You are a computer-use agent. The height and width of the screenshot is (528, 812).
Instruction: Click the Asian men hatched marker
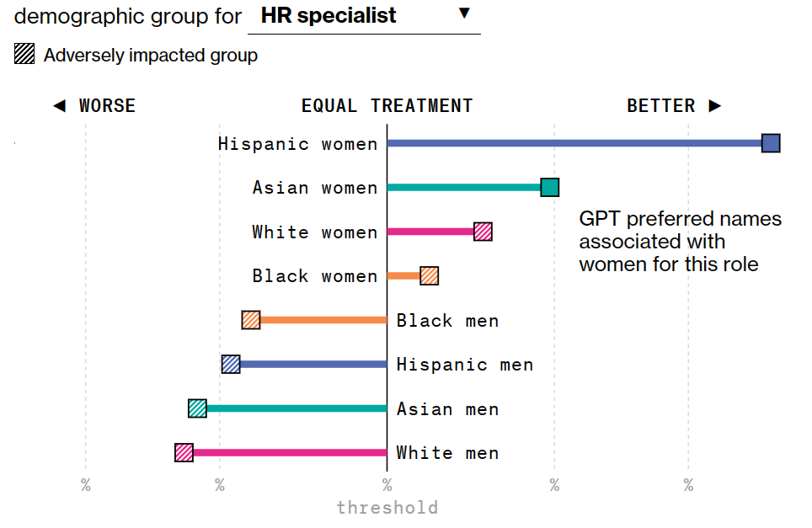pos(197,408)
